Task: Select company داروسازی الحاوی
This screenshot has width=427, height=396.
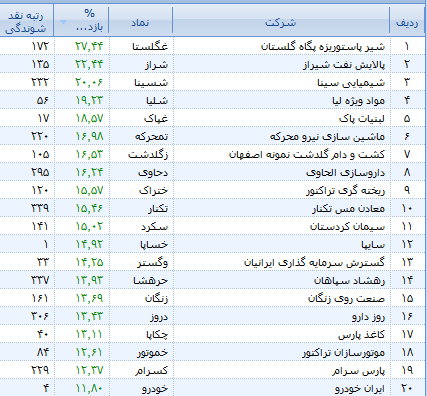Action: pyautogui.click(x=345, y=172)
